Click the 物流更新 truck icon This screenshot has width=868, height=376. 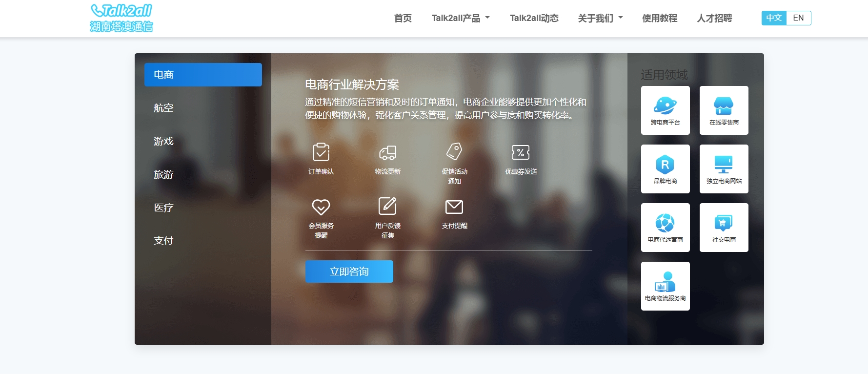387,152
